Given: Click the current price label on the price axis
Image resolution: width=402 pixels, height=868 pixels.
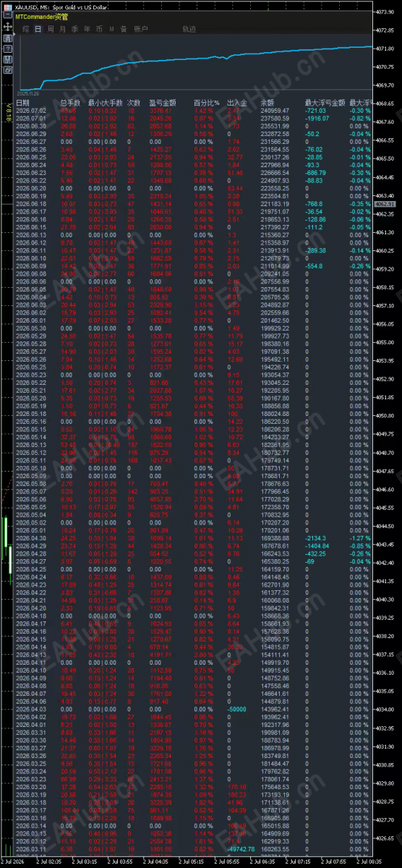Looking at the screenshot, I should 387,205.
